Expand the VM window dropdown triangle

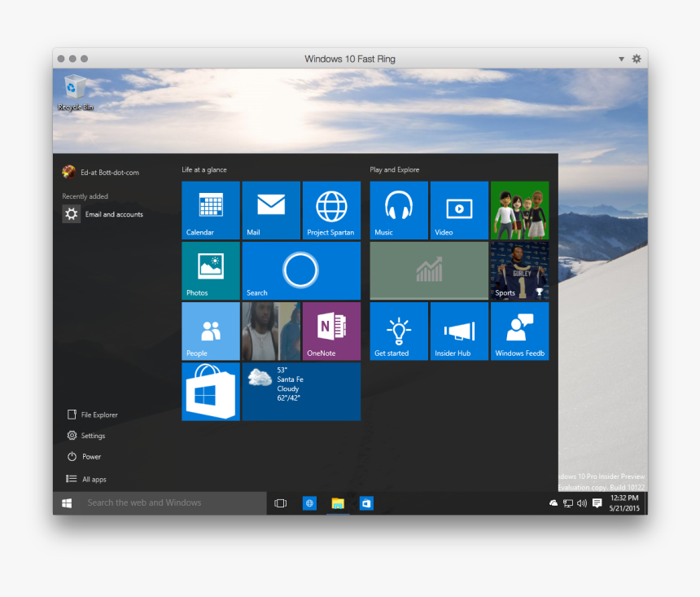click(621, 59)
